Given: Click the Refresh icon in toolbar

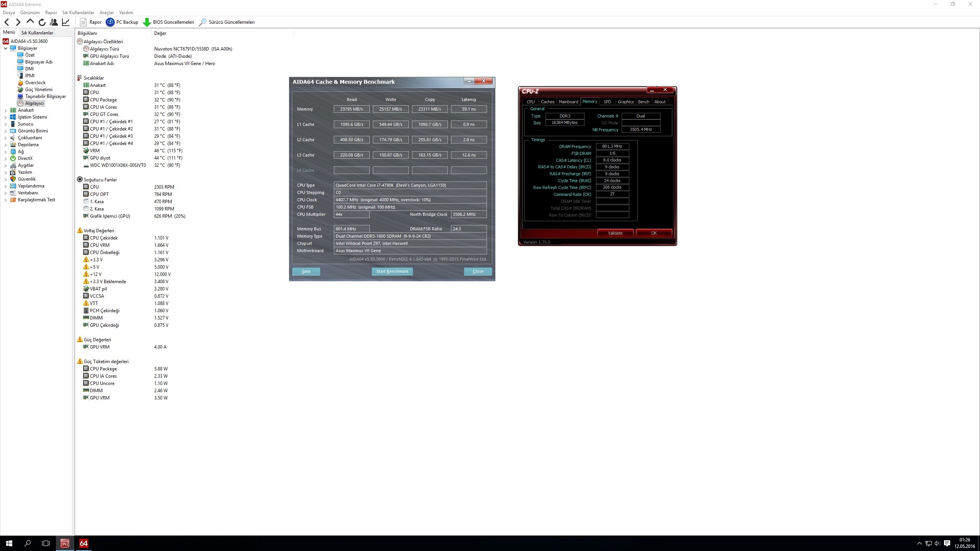Looking at the screenshot, I should click(42, 22).
